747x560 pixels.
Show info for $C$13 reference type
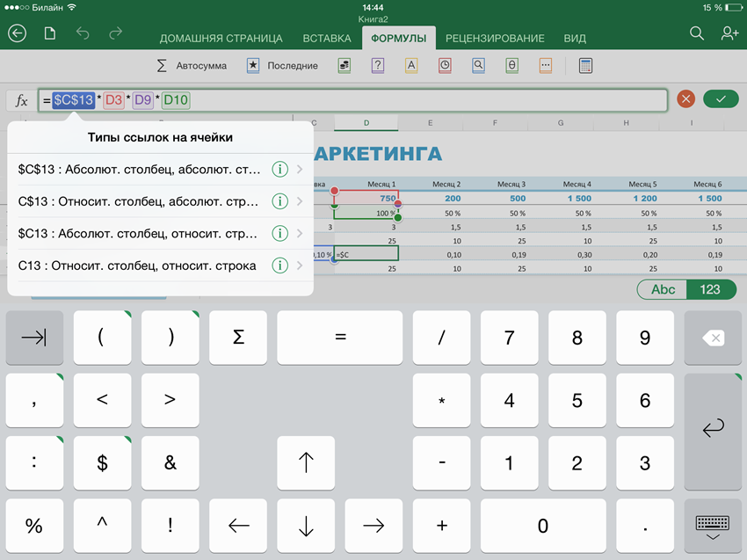[x=280, y=169]
